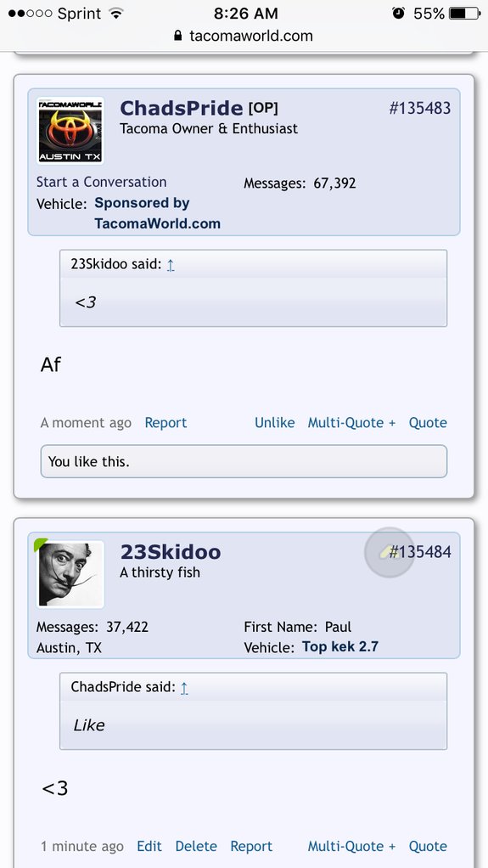Tap the Wi-Fi icon in the status bar
The image size is (488, 868).
click(115, 14)
